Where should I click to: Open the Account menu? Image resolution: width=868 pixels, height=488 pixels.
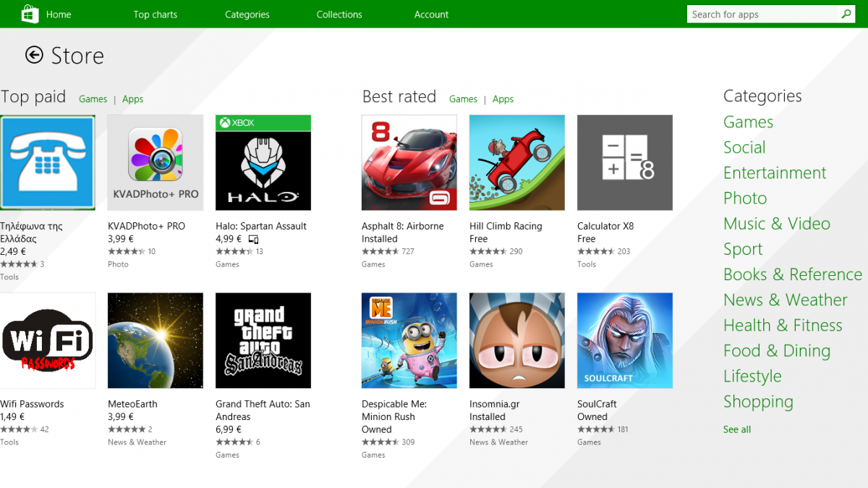pos(431,14)
